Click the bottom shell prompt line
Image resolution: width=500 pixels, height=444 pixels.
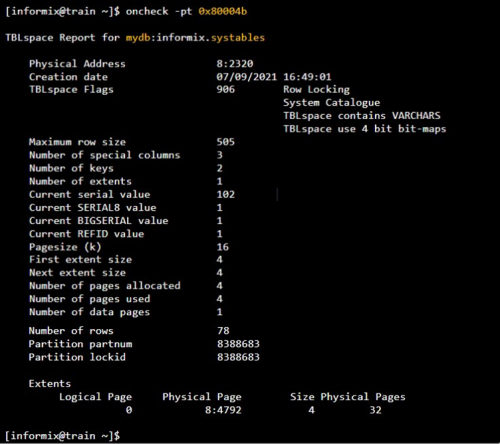pyautogui.click(x=63, y=436)
